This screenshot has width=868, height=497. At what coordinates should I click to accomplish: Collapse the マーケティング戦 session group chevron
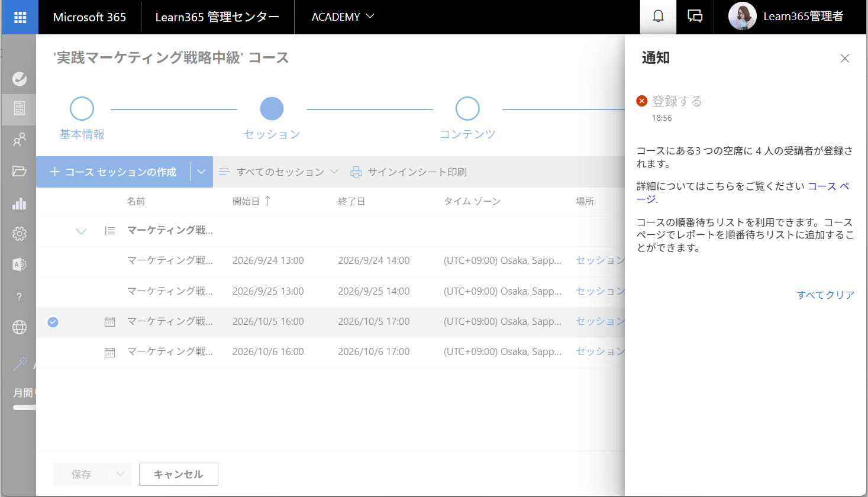pos(81,231)
